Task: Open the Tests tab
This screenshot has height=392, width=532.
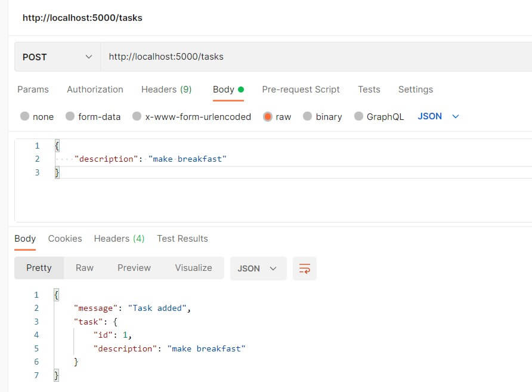Action: click(369, 89)
